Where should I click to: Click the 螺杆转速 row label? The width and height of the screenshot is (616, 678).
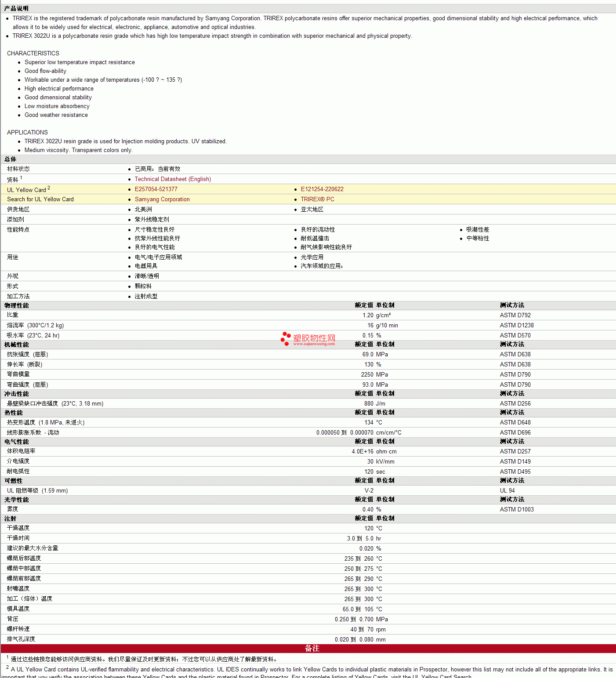(x=18, y=629)
